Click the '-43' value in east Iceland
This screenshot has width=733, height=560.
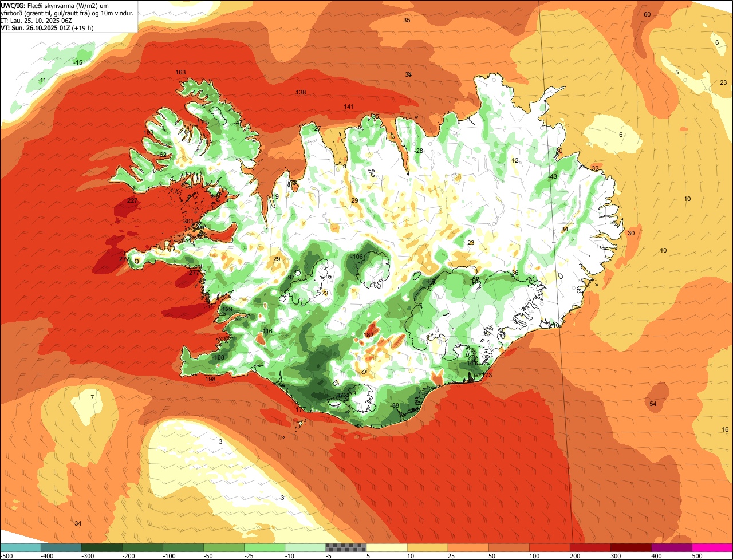[553, 176]
